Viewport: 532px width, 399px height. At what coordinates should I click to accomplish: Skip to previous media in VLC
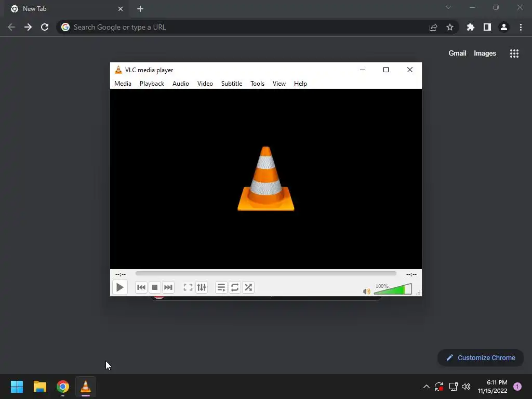pos(141,287)
